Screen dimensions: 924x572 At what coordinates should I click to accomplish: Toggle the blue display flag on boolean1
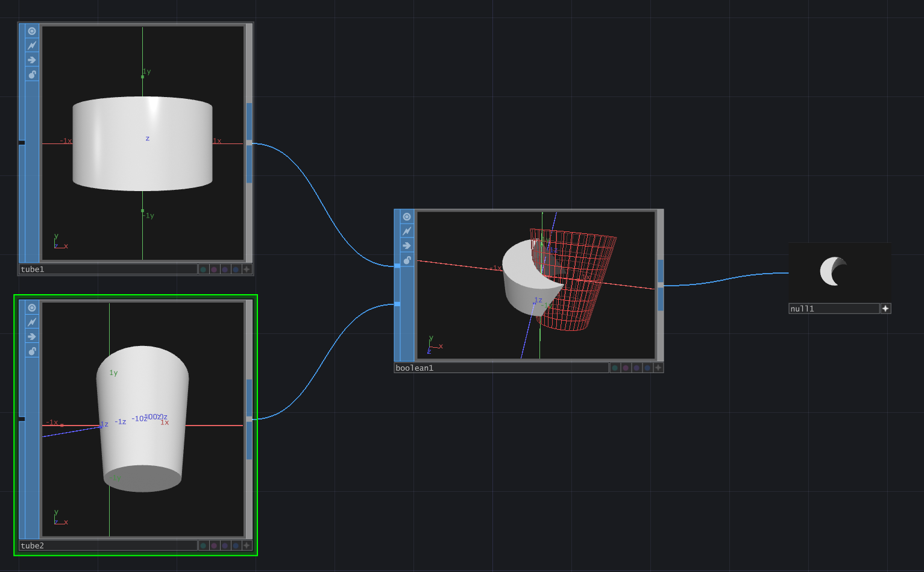point(647,368)
